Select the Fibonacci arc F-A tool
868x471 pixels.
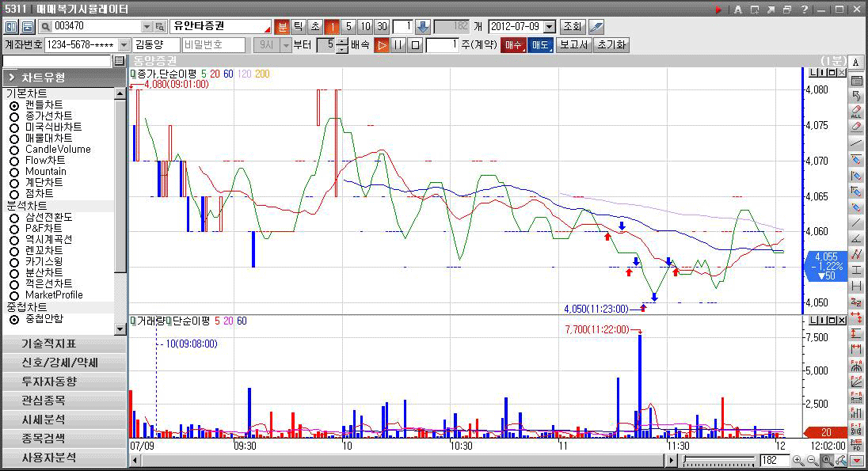856,366
